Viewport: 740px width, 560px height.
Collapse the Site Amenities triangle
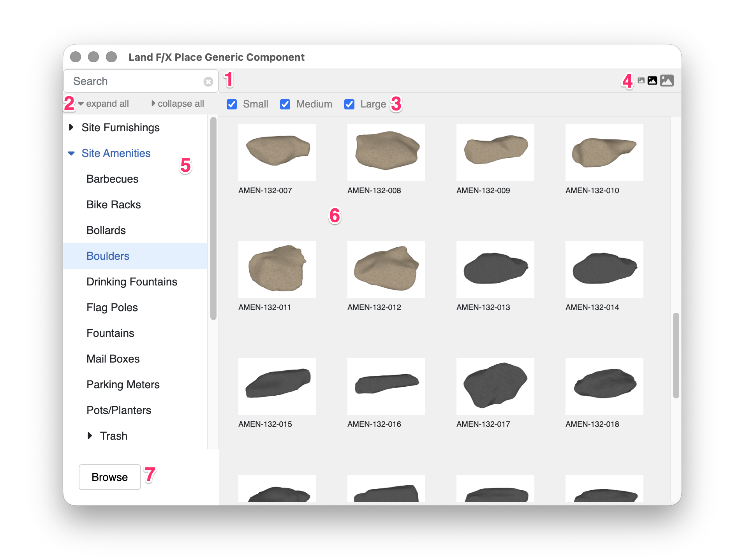[x=71, y=153]
